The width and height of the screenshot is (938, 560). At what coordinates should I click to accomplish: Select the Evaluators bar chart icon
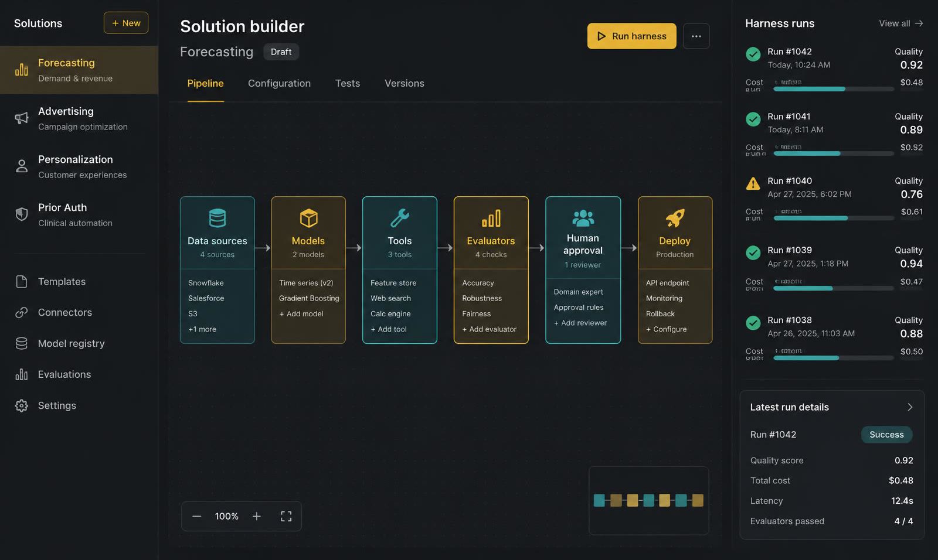[491, 218]
